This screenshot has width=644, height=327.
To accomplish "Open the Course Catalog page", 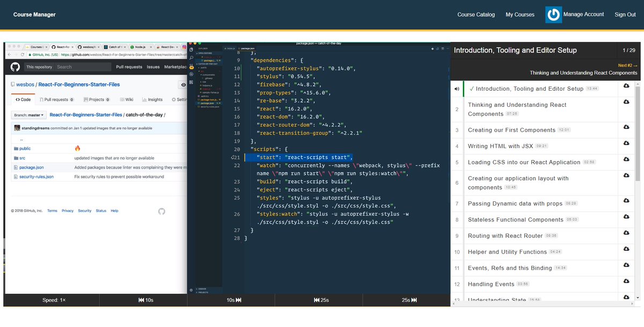I will [x=476, y=14].
